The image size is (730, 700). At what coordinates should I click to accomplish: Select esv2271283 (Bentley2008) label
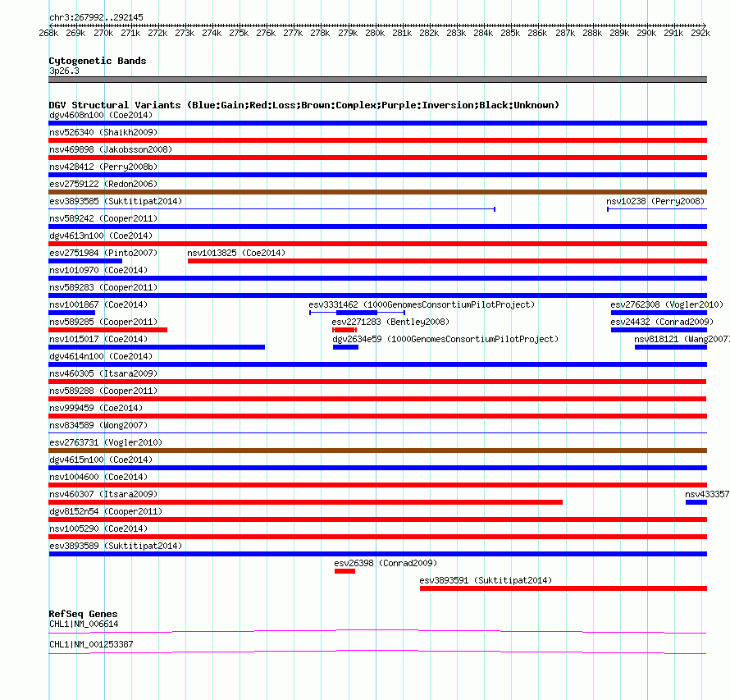(390, 322)
